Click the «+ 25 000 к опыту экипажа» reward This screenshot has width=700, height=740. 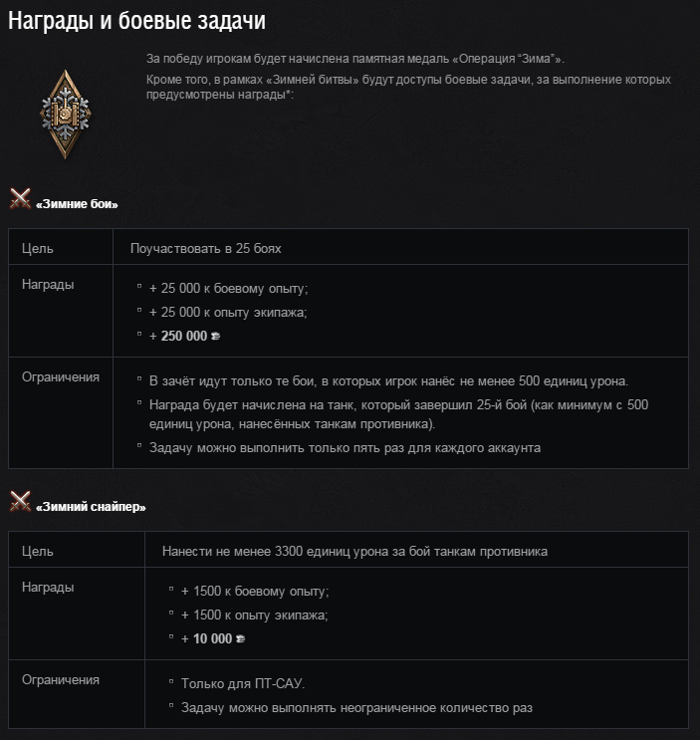[x=227, y=312]
